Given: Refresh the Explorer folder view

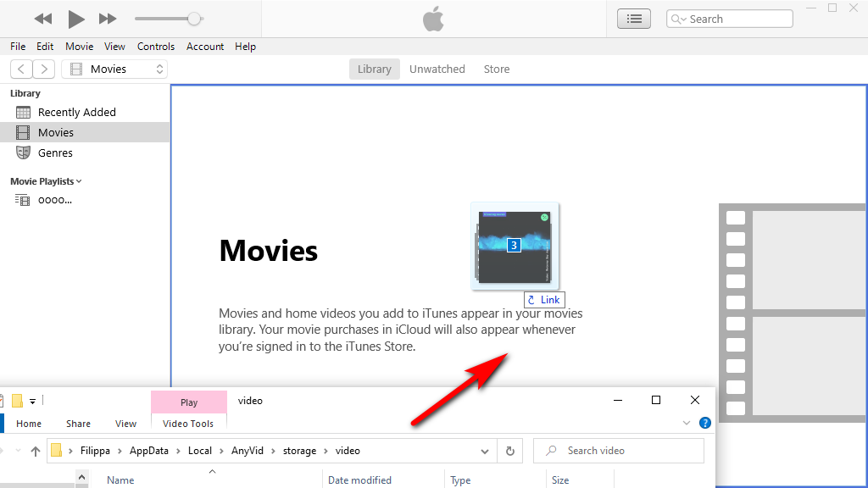Looking at the screenshot, I should click(509, 451).
